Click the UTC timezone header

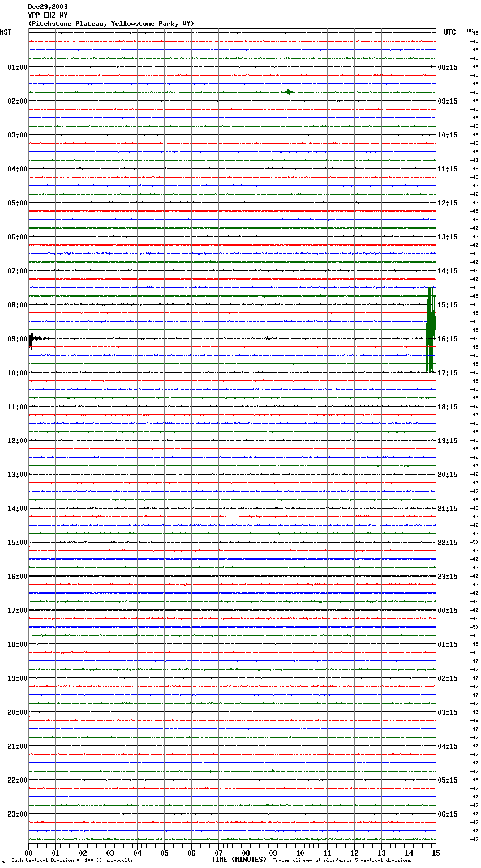450,32
